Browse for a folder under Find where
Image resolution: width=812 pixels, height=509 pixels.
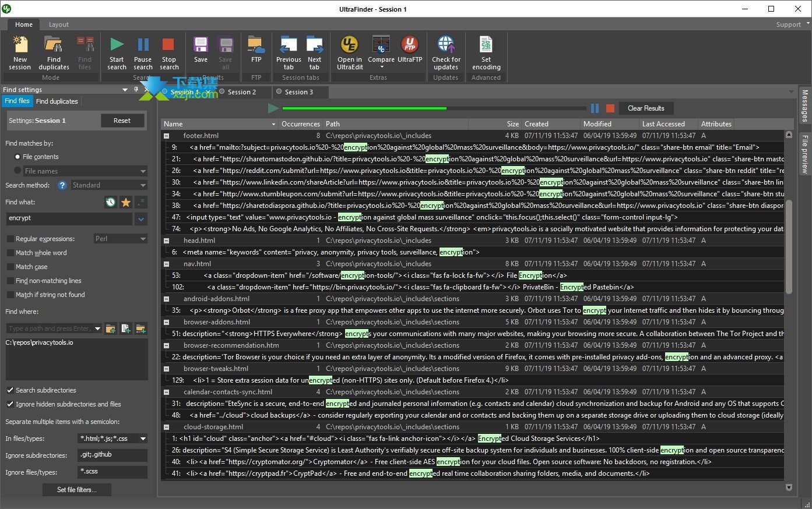(110, 328)
